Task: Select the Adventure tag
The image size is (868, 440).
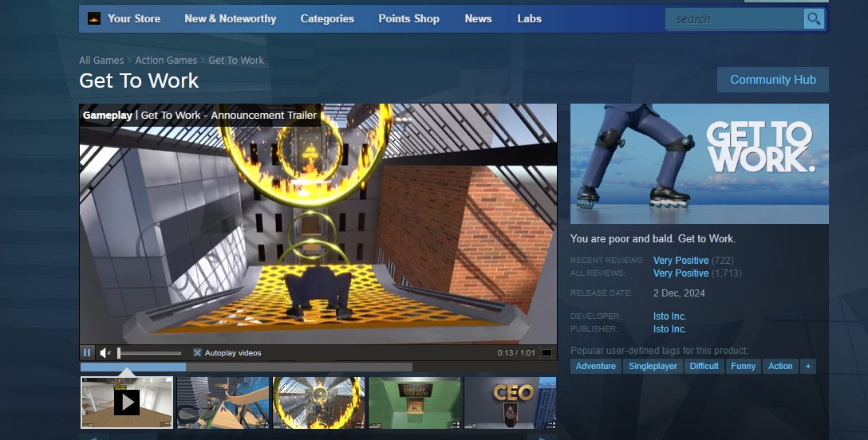Action: pyautogui.click(x=596, y=366)
